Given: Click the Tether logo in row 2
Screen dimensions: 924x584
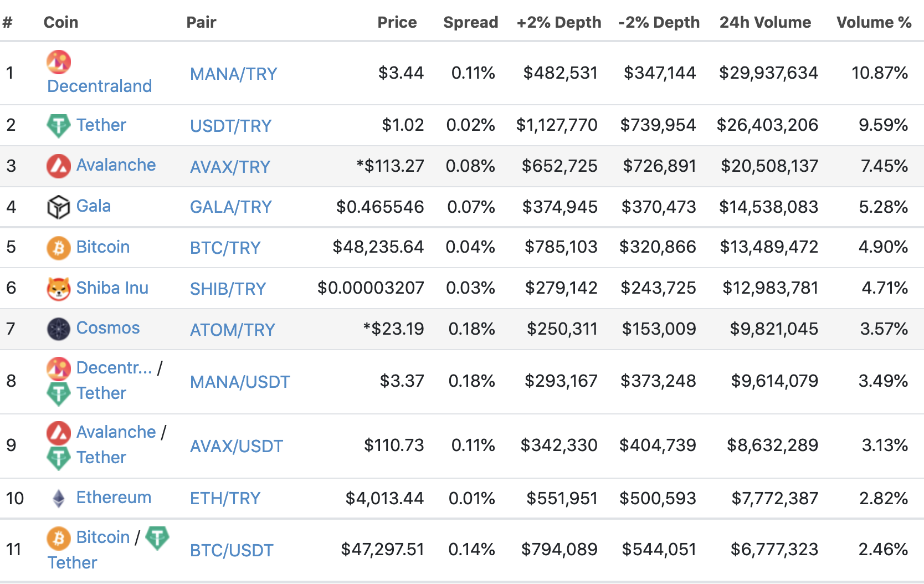Looking at the screenshot, I should click(59, 126).
